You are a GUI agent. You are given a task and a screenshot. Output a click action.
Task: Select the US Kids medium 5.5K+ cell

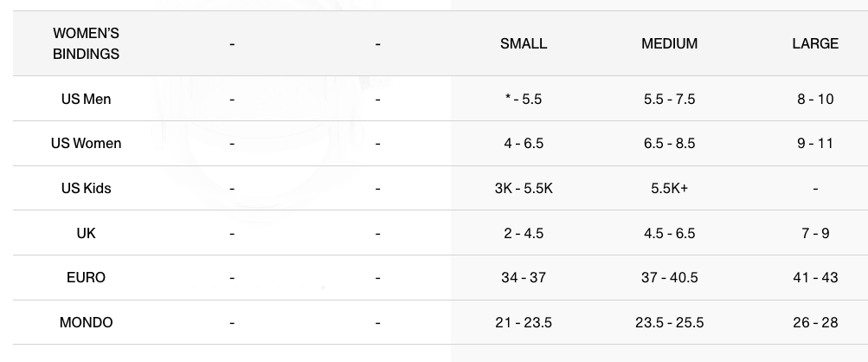pos(669,188)
